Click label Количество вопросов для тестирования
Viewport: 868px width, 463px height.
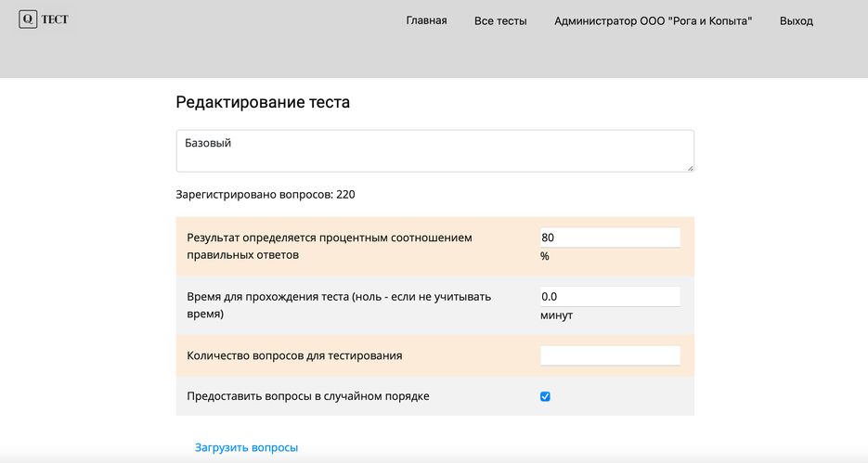293,355
